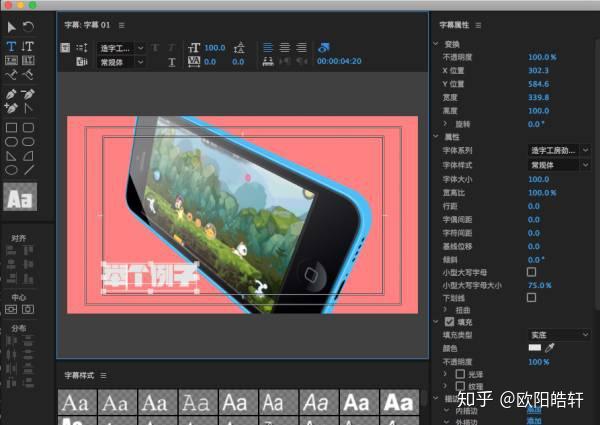Viewport: 600px width, 425px height.
Task: Select the Delete Anchor Point tool
Action: pos(28,94)
